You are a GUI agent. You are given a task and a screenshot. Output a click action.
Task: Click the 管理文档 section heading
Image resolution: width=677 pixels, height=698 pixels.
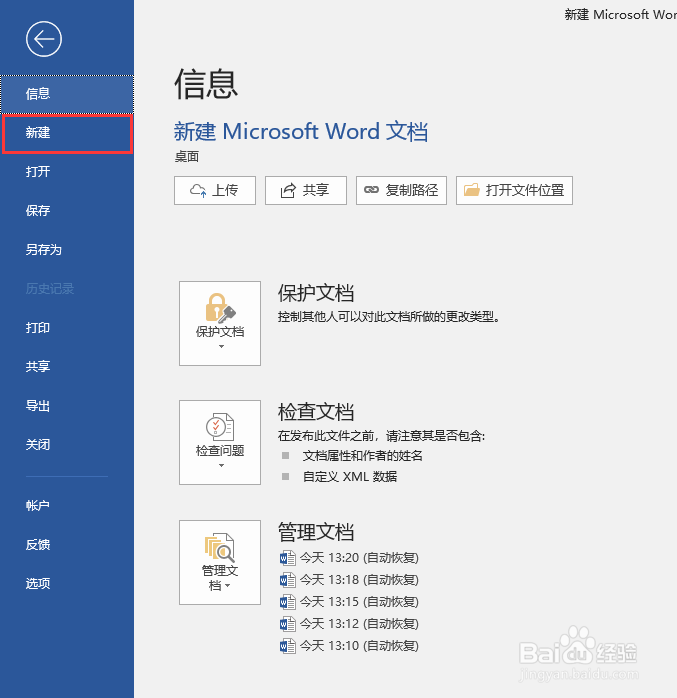click(x=316, y=532)
